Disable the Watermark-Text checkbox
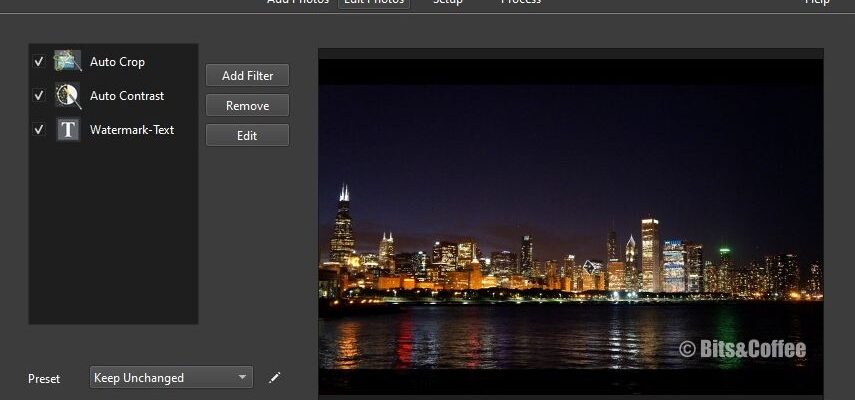The height and width of the screenshot is (400, 855). 39,130
